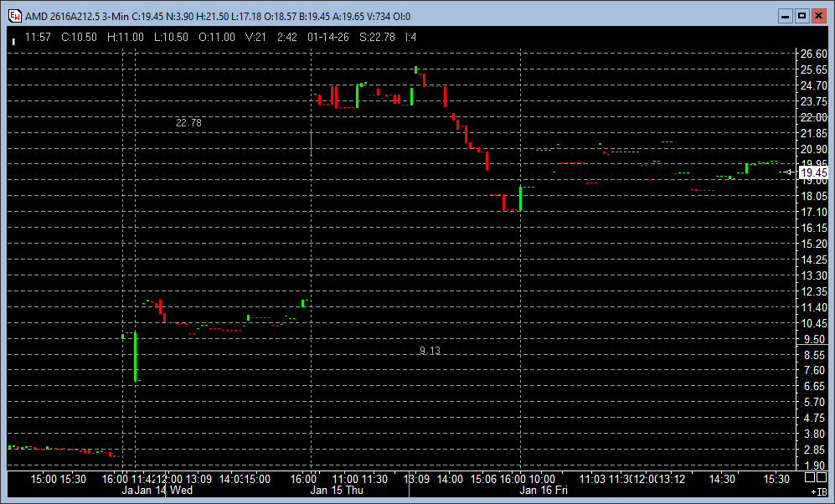Click the Jan 15 Thu date label
Image resolution: width=835 pixels, height=504 pixels.
[337, 491]
